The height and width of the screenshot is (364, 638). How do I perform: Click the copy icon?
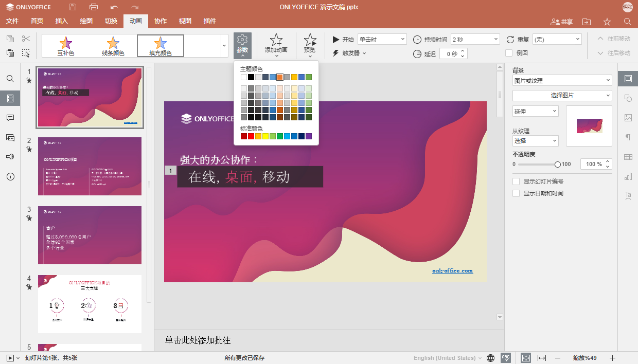10,39
